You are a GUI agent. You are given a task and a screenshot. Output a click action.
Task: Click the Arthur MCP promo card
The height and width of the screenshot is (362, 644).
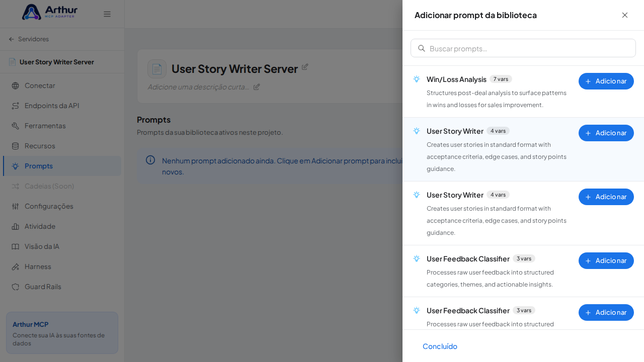pos(62,333)
